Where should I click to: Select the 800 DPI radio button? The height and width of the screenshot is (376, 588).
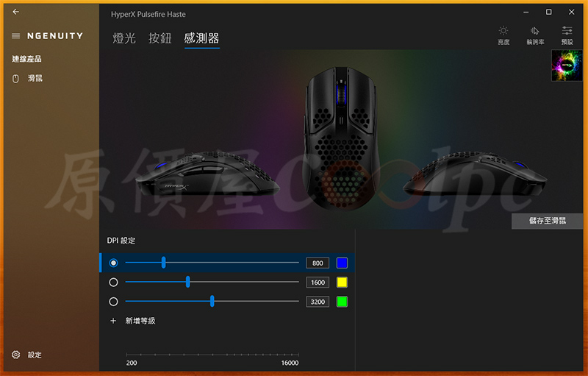[113, 263]
